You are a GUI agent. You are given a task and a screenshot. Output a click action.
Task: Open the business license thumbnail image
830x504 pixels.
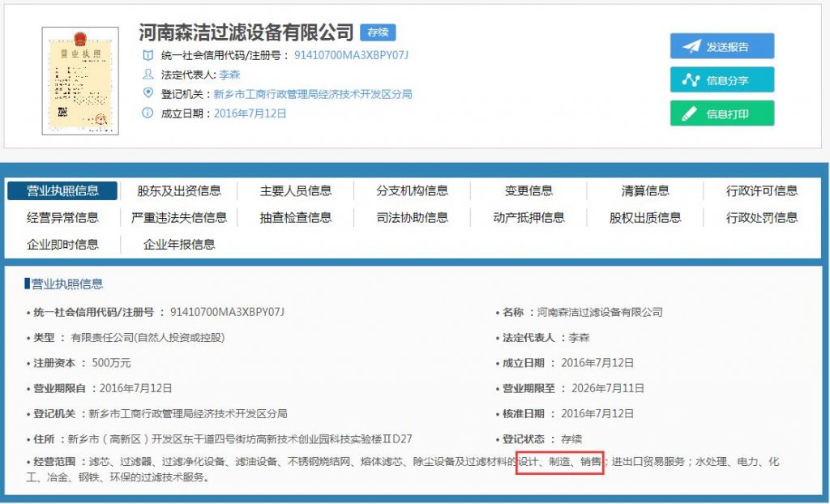coord(80,81)
